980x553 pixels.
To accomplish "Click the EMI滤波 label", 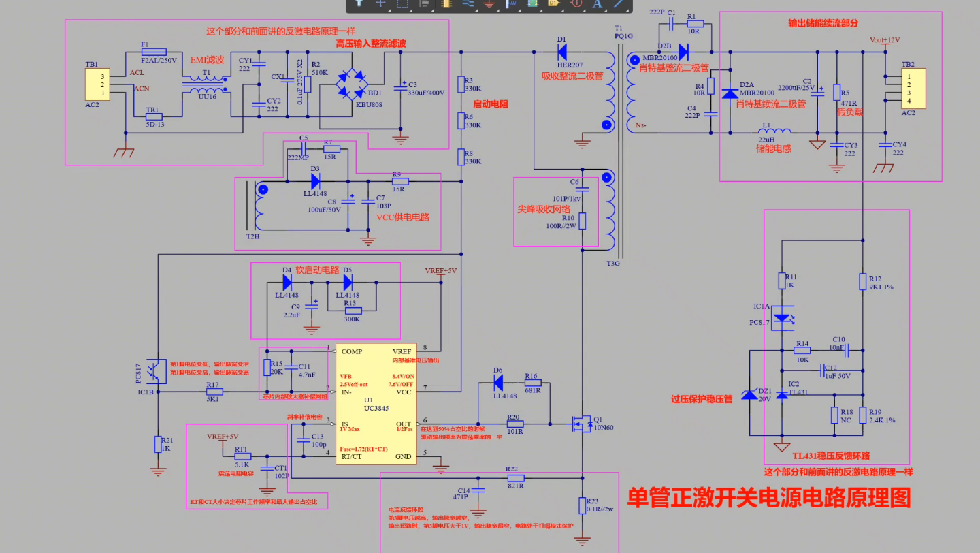I will [x=206, y=60].
